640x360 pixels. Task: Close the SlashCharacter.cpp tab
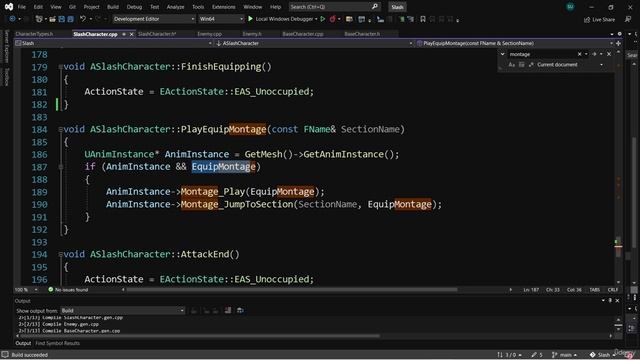[x=131, y=34]
